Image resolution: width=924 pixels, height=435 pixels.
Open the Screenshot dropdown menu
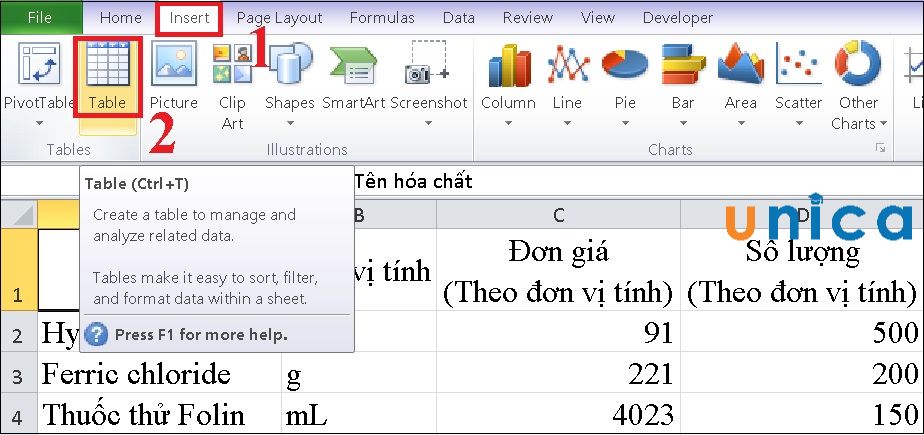point(429,124)
